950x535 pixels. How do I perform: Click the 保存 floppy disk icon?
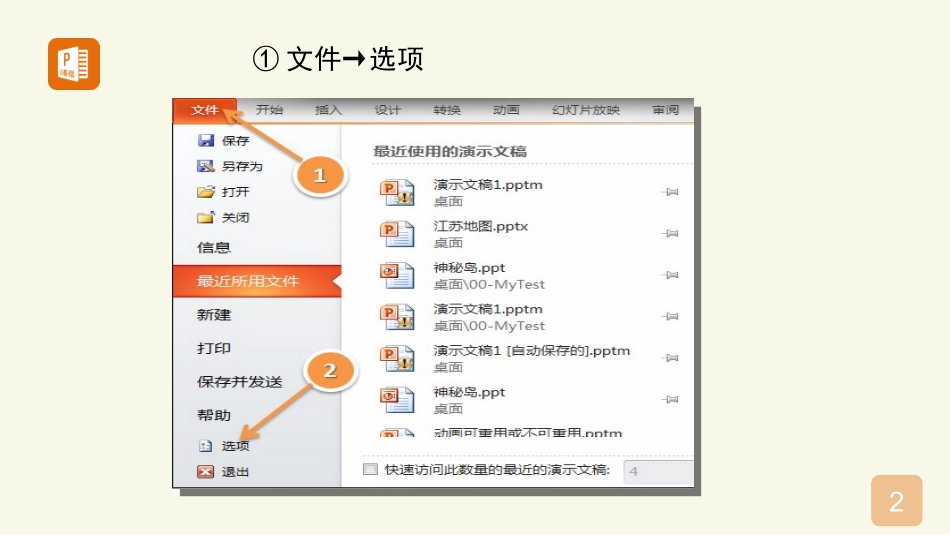click(x=206, y=141)
